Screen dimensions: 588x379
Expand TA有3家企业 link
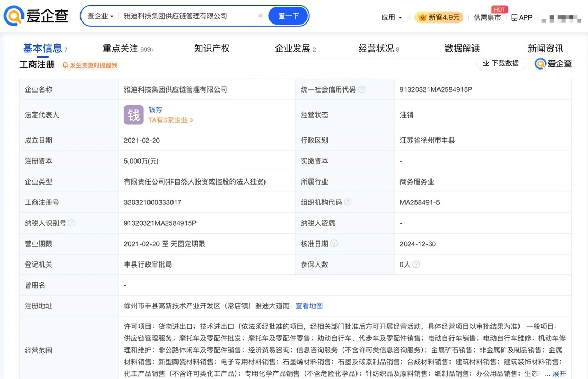tap(170, 120)
